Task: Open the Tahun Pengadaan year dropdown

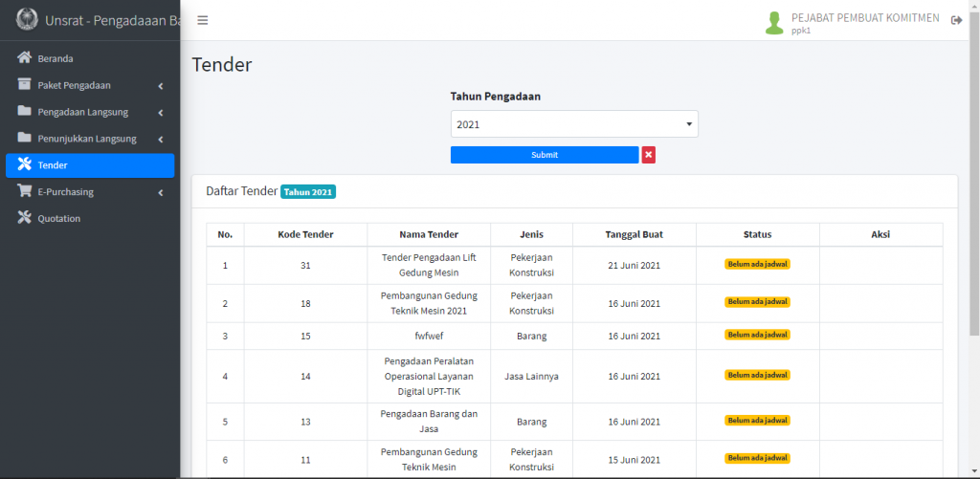Action: pyautogui.click(x=574, y=124)
